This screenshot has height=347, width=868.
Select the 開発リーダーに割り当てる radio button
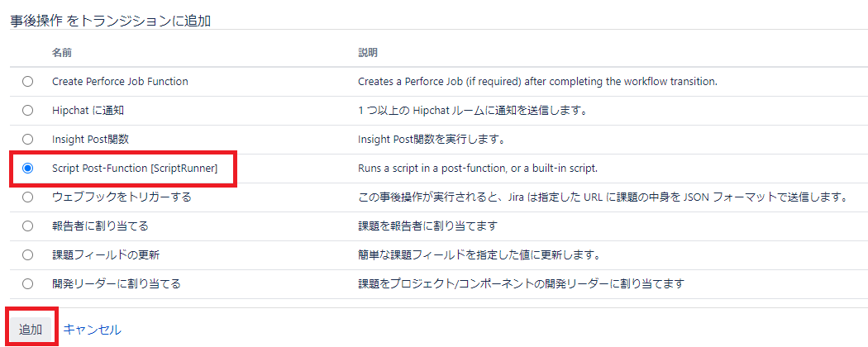pos(27,284)
